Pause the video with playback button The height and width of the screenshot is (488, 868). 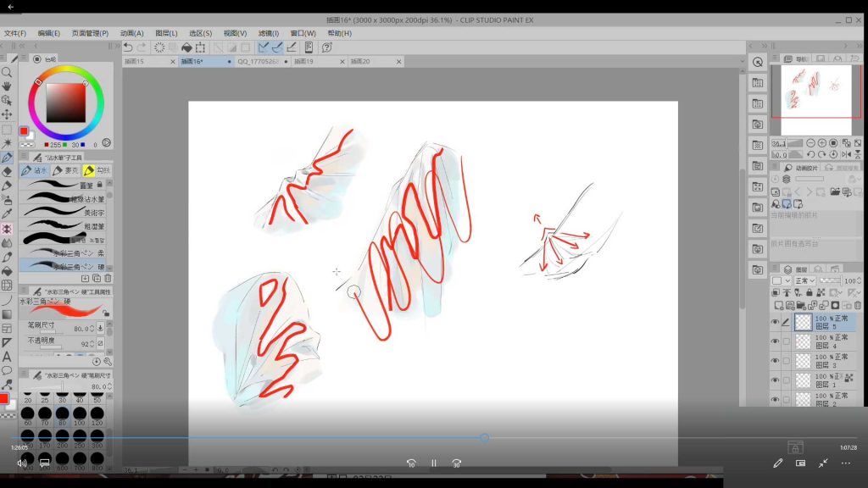(433, 463)
